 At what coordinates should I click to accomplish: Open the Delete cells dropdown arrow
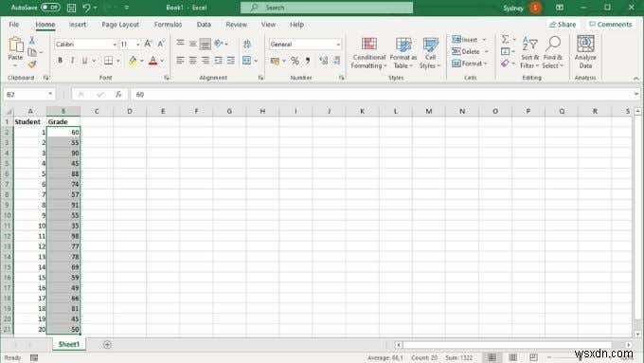pyautogui.click(x=486, y=51)
